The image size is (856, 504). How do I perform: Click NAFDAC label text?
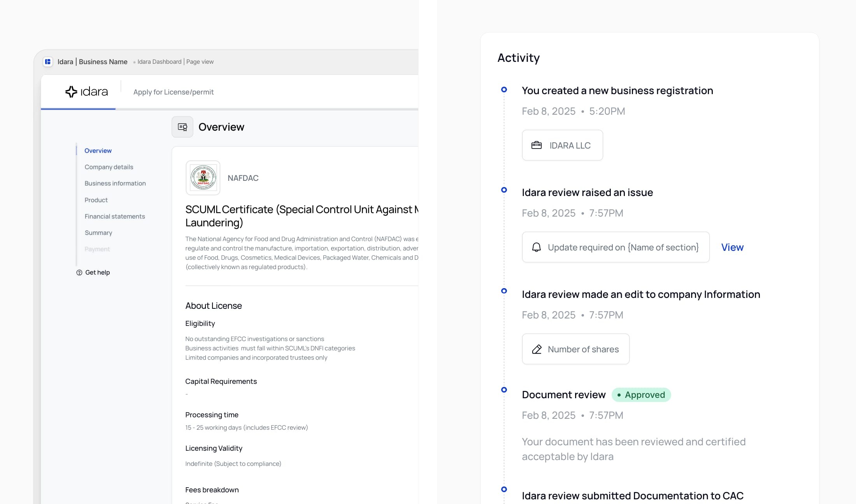point(243,178)
